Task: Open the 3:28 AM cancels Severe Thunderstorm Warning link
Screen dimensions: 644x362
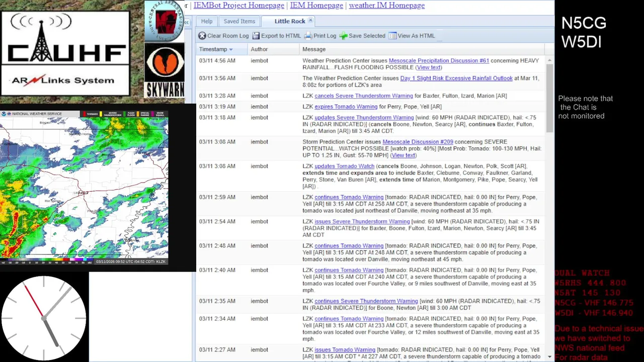Action: click(x=364, y=96)
